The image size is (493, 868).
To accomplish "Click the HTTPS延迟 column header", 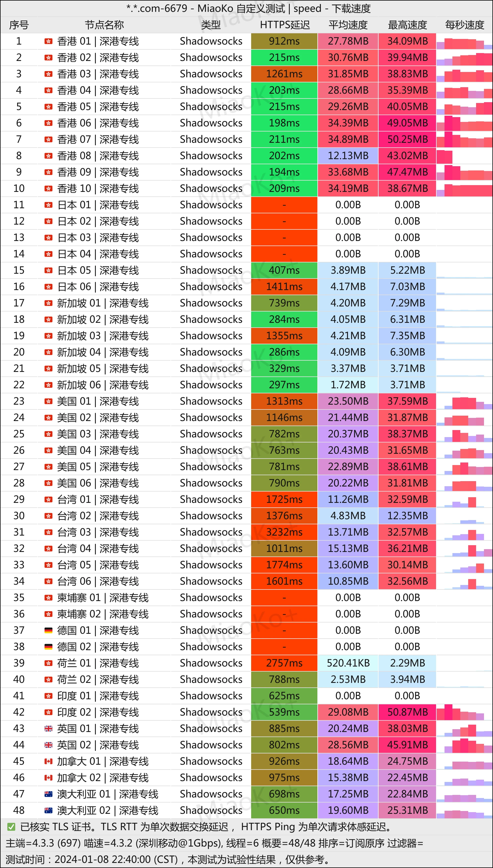I will [284, 25].
